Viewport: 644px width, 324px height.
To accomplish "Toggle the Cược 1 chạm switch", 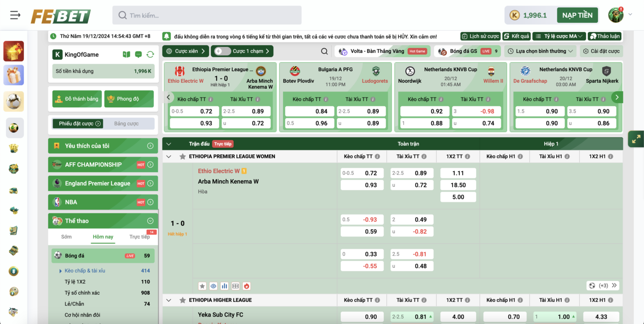I will point(223,51).
